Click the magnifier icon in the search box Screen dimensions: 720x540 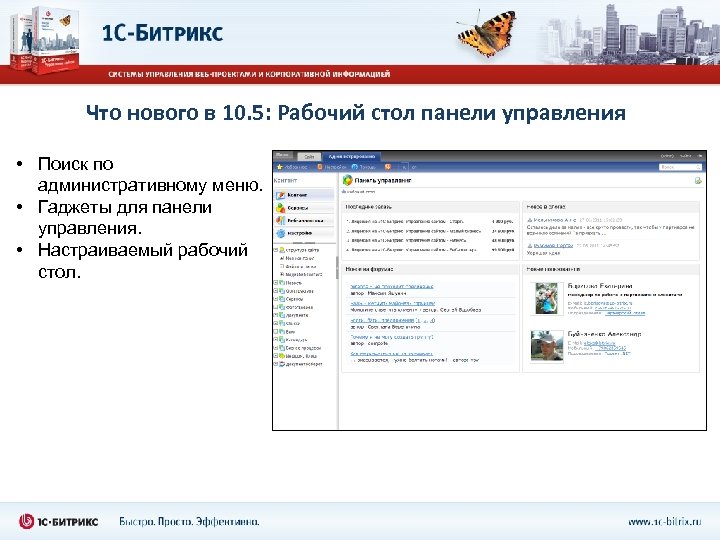(698, 167)
